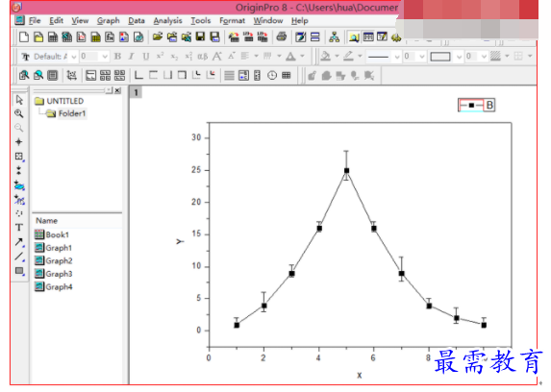Select the Text tool
Screen dimensions: 551x392
point(19,228)
